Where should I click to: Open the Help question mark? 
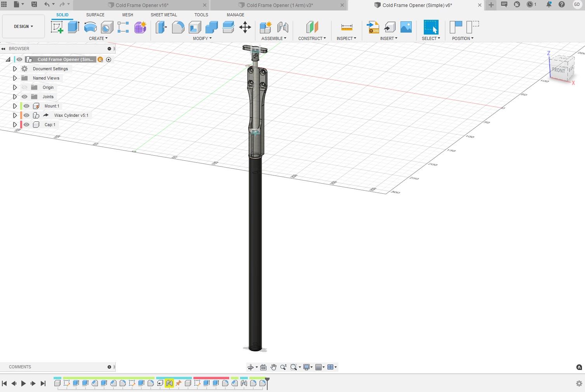562,4
